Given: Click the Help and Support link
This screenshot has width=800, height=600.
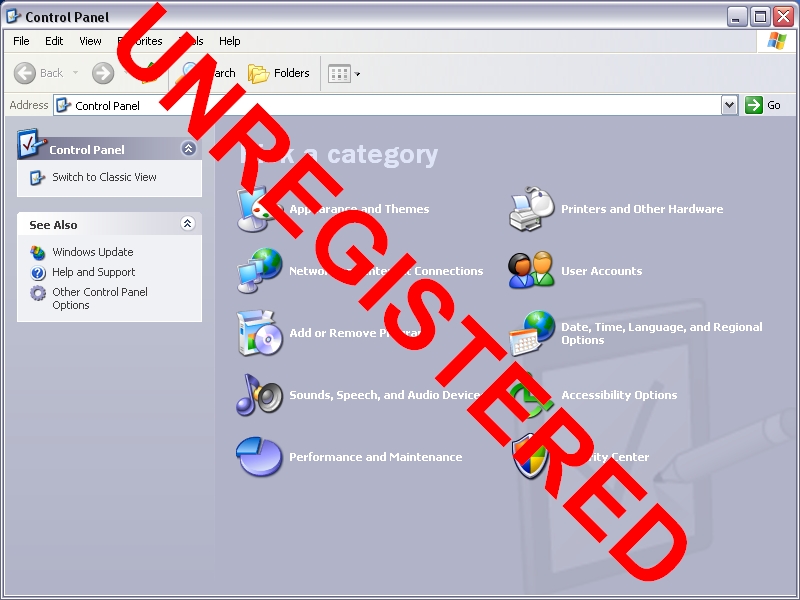Looking at the screenshot, I should [x=93, y=272].
